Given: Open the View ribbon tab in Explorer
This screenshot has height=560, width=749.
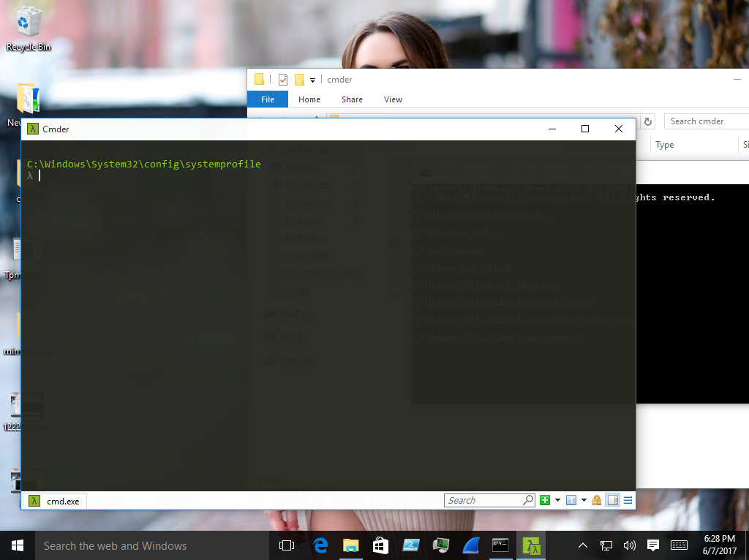Looking at the screenshot, I should 393,99.
